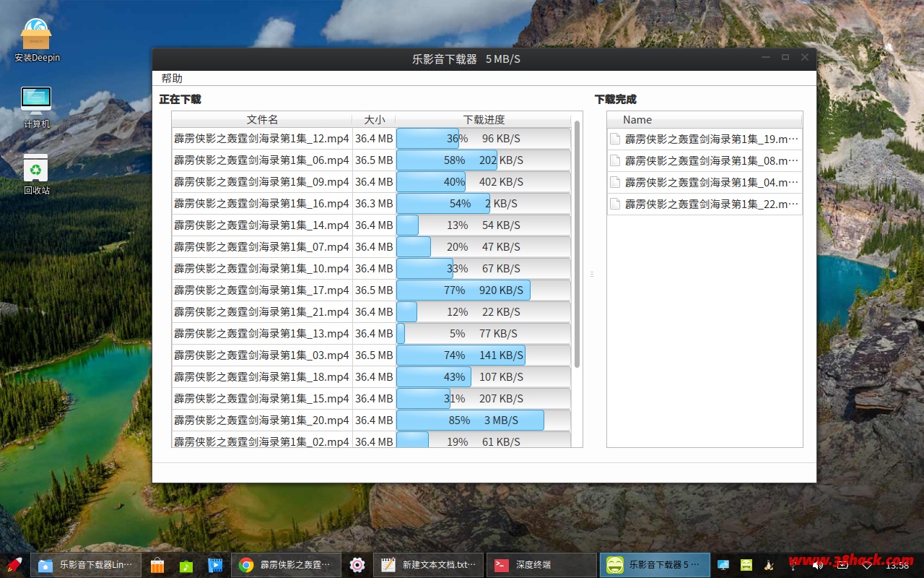Select completed file 霹雳侠影之轰霆剑海录第1集_04

point(705,182)
